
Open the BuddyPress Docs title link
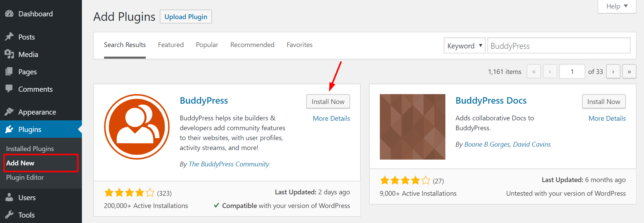pyautogui.click(x=491, y=101)
